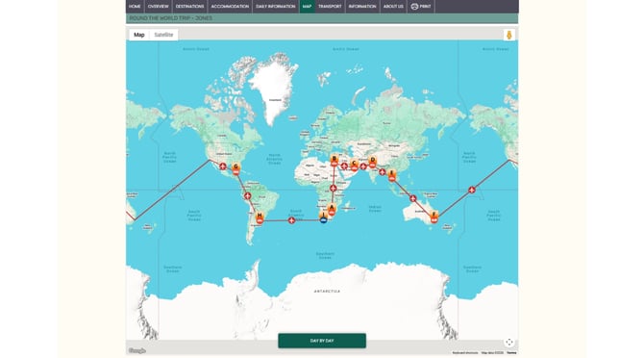Click flight icon over central Pacific Ocean
Image resolution: width=644 pixels, height=358 pixels.
click(472, 190)
